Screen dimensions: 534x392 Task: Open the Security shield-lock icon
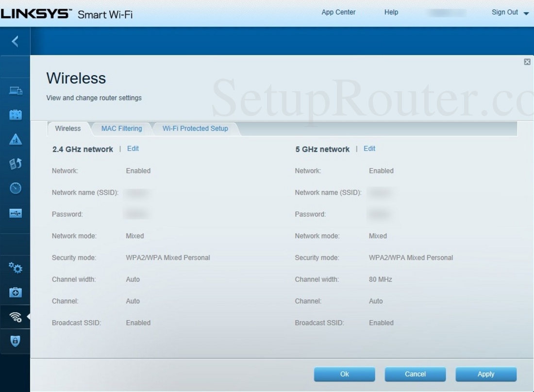(16, 341)
